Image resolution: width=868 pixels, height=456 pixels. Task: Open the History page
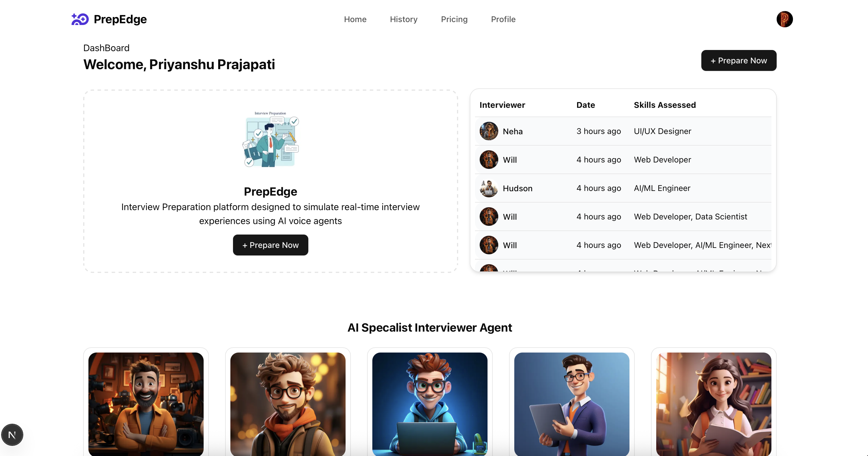tap(404, 19)
